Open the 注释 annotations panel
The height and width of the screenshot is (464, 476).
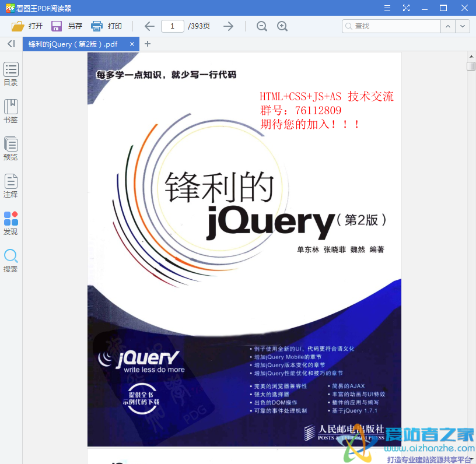(11, 186)
